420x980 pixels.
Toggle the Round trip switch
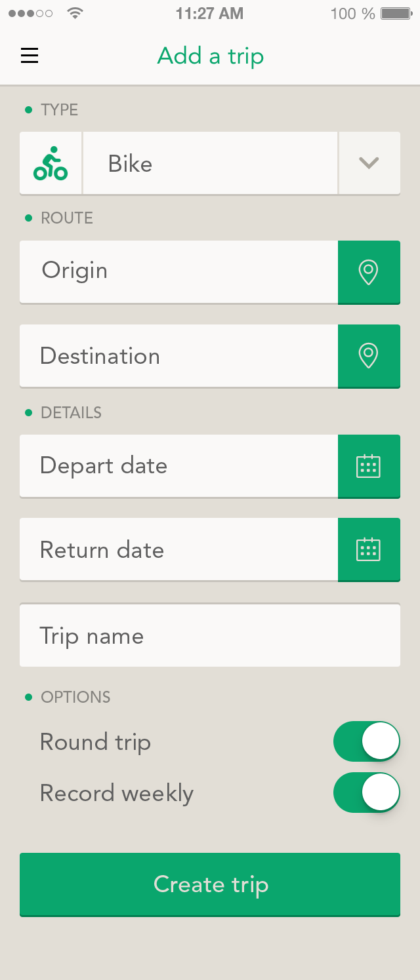click(367, 741)
